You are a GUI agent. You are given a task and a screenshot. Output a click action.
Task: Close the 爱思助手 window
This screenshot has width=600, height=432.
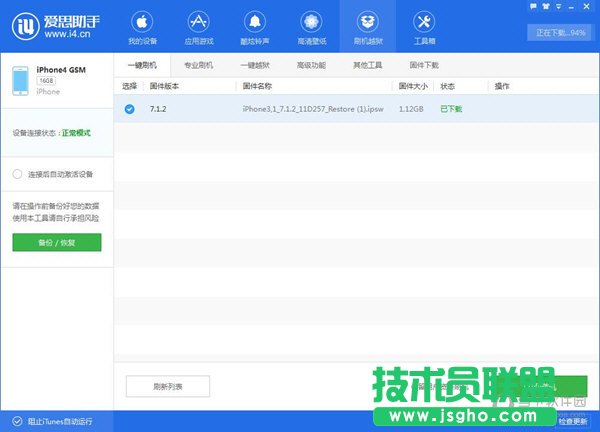pos(586,6)
